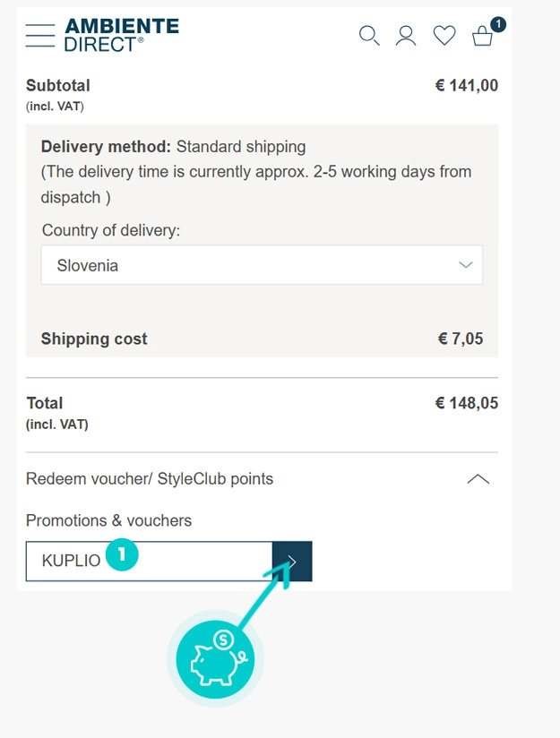Image resolution: width=560 pixels, height=738 pixels.
Task: Click the teal step 1 badge
Action: point(122,555)
